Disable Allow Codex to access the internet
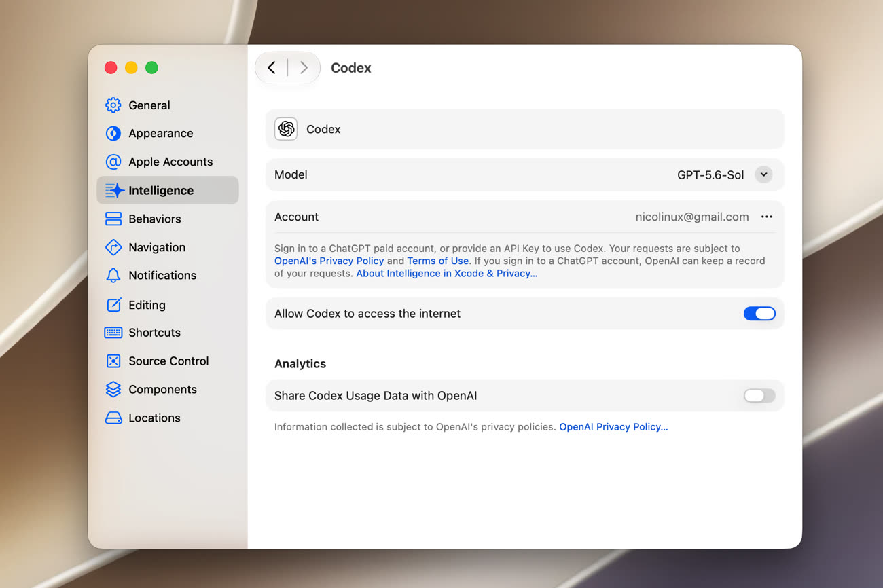883x588 pixels. [x=759, y=314]
